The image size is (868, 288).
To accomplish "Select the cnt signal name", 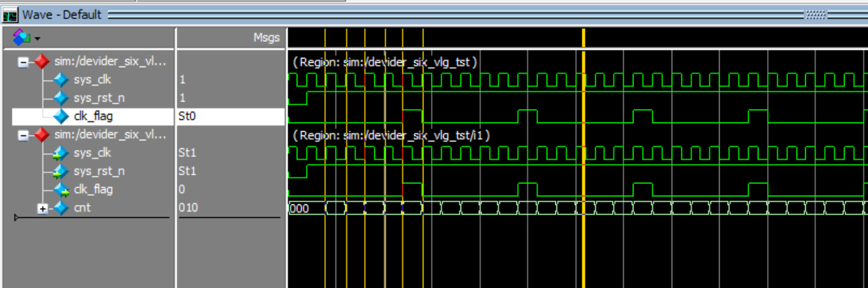I will coord(82,208).
